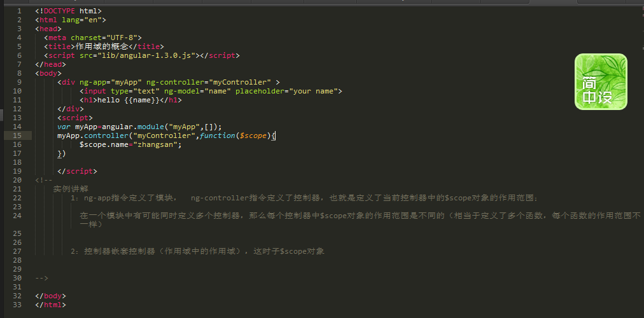Click the function keyword on line 15
Image resolution: width=644 pixels, height=318 pixels.
[x=217, y=135]
